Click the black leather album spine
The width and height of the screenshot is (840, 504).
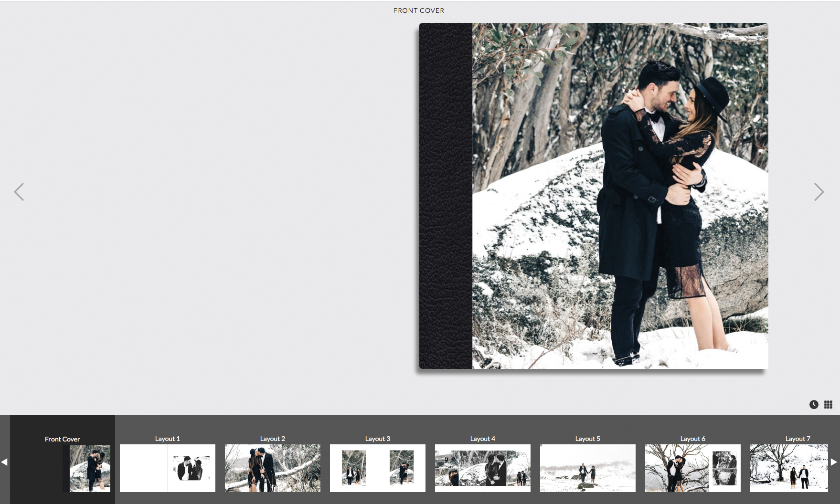(446, 196)
